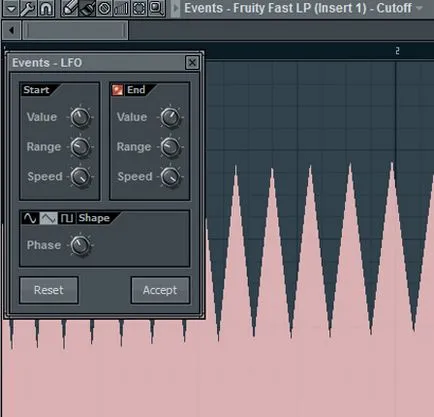
Task: Open dropdown after Cutoff title
Action: point(419,8)
